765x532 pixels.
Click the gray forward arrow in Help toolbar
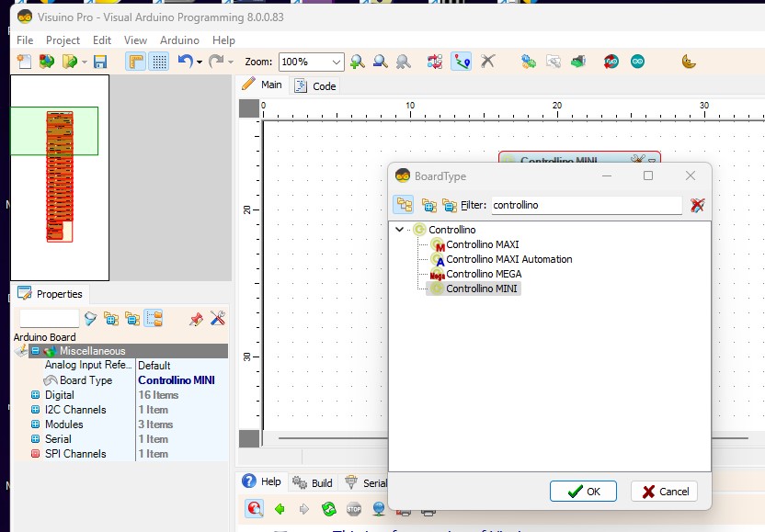pyautogui.click(x=304, y=509)
